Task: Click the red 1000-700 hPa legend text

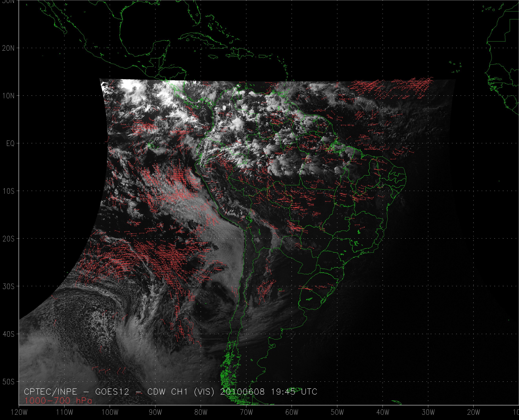Action: pyautogui.click(x=58, y=401)
